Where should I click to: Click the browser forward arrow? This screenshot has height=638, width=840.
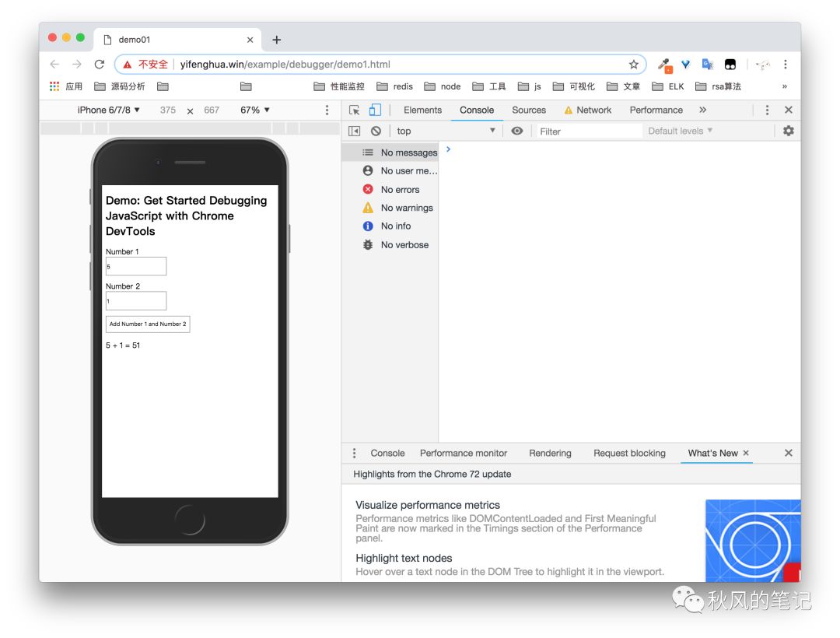[x=77, y=65]
